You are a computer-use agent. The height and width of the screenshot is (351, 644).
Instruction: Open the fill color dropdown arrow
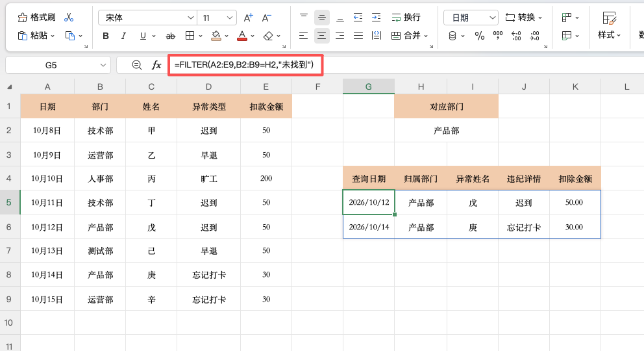pyautogui.click(x=227, y=36)
